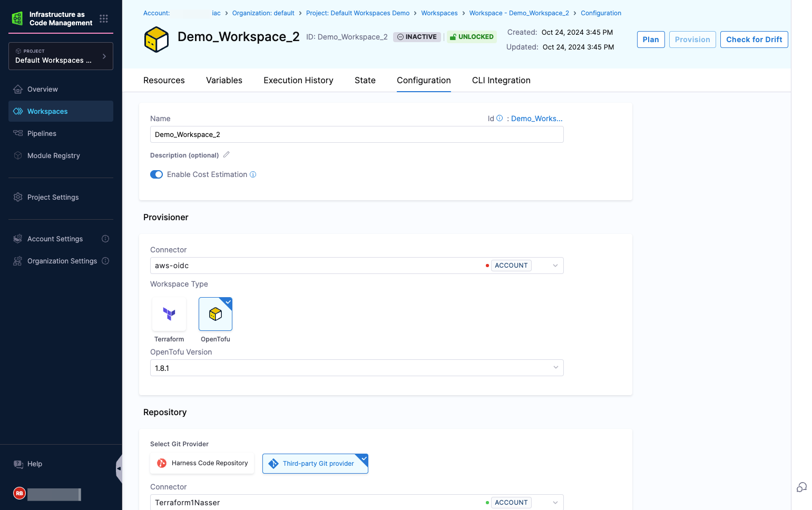The image size is (812, 510).
Task: Click the Help icon in sidebar
Action: point(18,464)
